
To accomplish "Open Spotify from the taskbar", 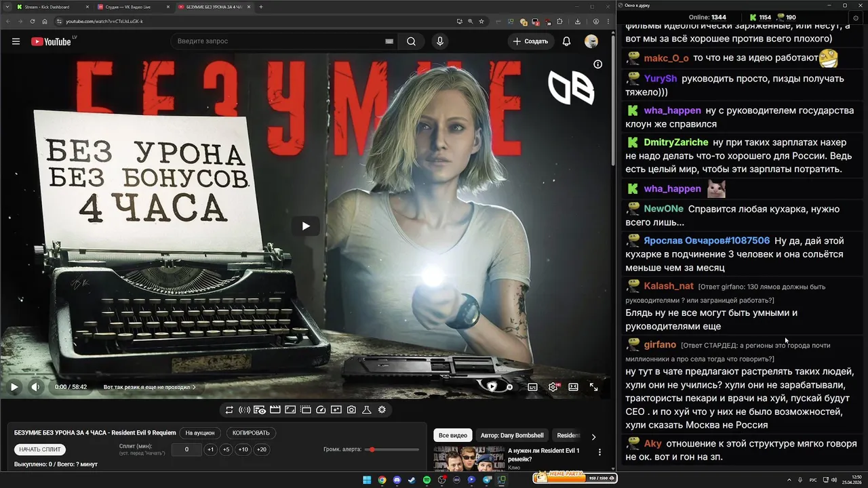I will click(427, 480).
